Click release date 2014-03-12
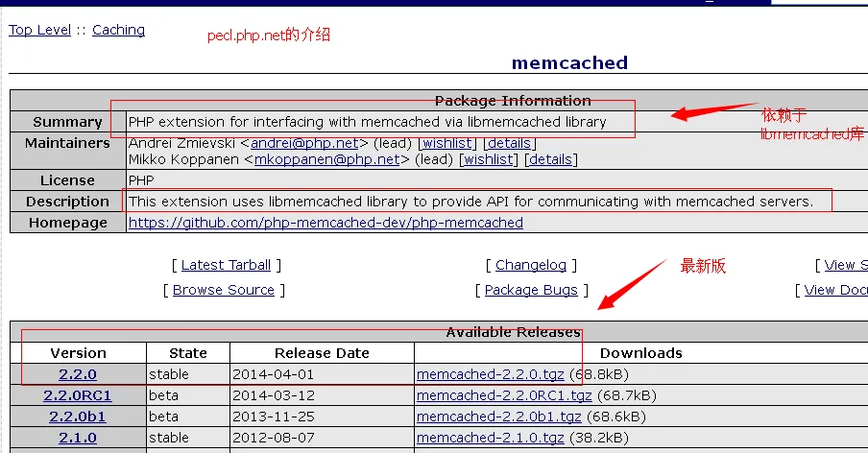Screen dimensions: 868x453 pyautogui.click(x=274, y=395)
